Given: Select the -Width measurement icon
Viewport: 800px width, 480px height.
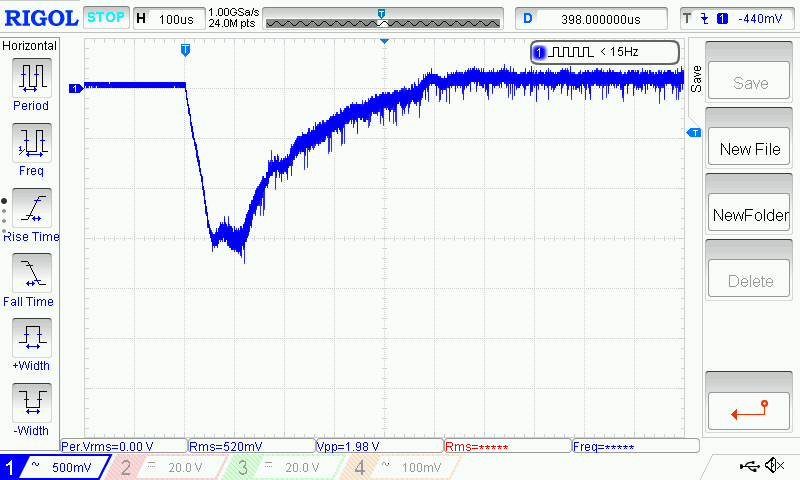Looking at the screenshot, I should click(x=31, y=402).
